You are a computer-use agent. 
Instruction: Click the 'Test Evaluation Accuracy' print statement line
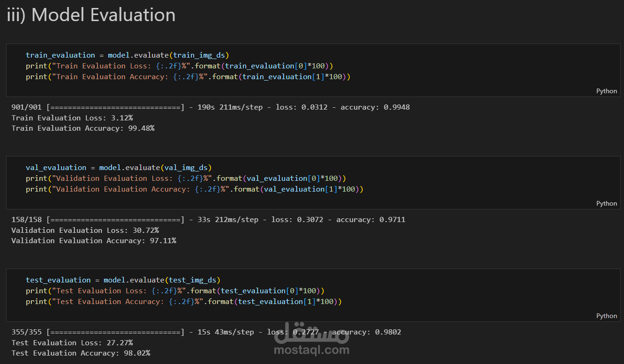coord(184,302)
